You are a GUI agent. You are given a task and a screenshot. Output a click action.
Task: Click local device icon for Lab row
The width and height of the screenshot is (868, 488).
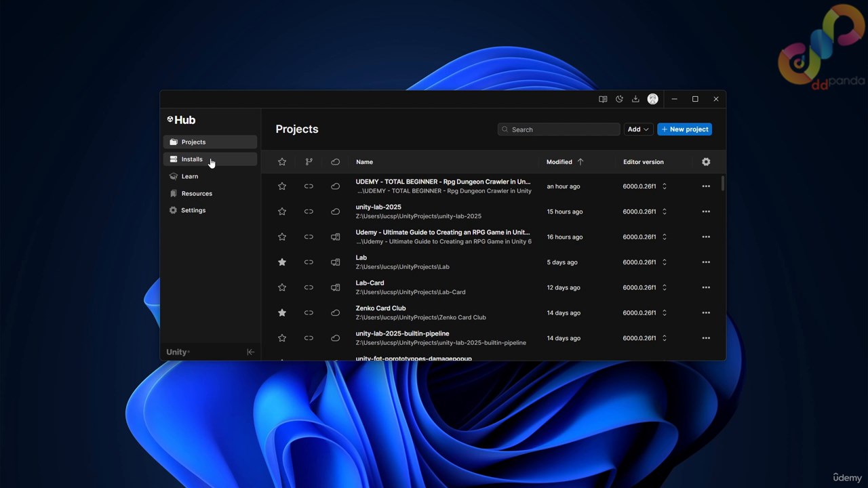(x=335, y=262)
